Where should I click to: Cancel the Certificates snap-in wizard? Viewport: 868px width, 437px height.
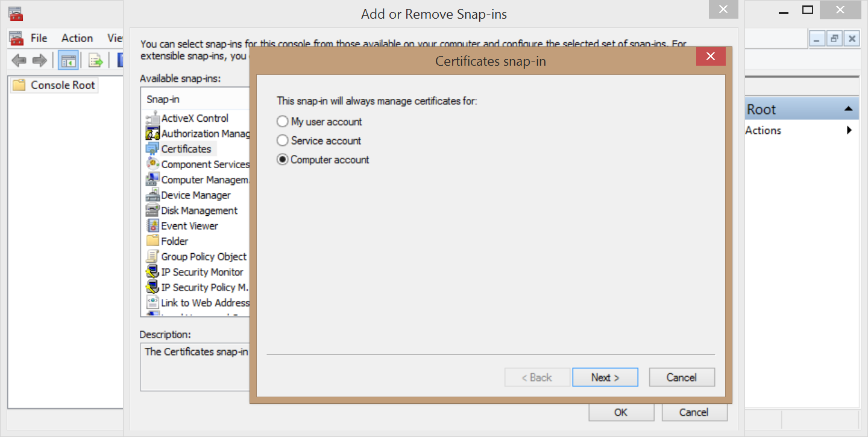click(681, 377)
